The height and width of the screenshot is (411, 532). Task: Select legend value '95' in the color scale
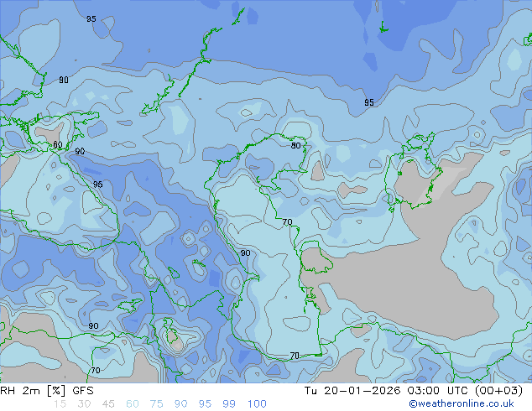(x=205, y=404)
